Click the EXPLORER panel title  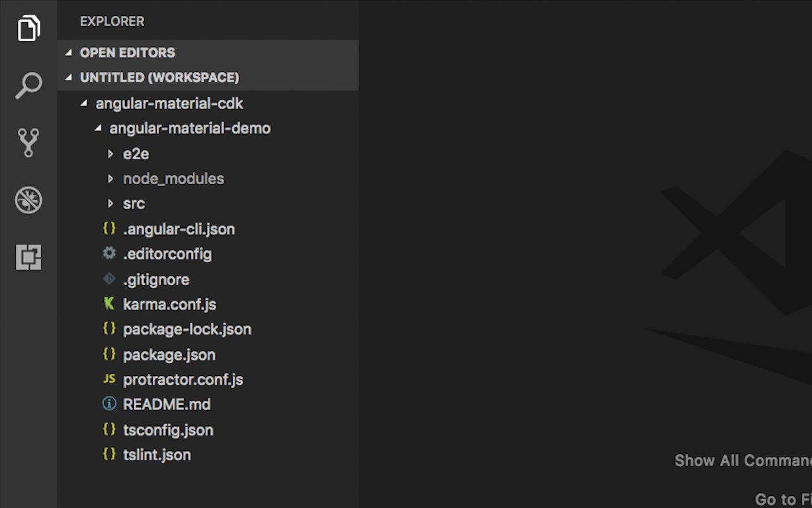[112, 21]
